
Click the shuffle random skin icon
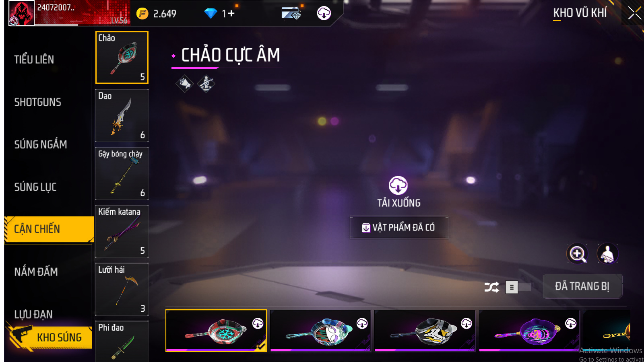point(491,287)
